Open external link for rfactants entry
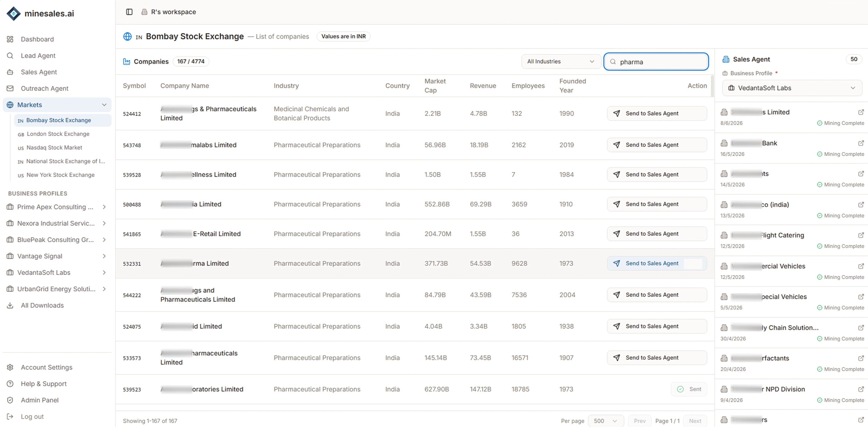Screen dimensions: 868x427 (x=861, y=358)
